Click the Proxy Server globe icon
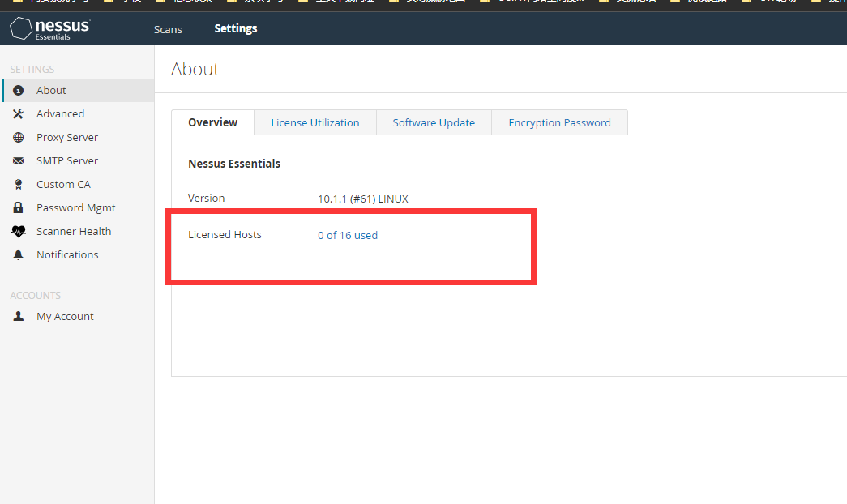This screenshot has height=504, width=847. pyautogui.click(x=19, y=137)
